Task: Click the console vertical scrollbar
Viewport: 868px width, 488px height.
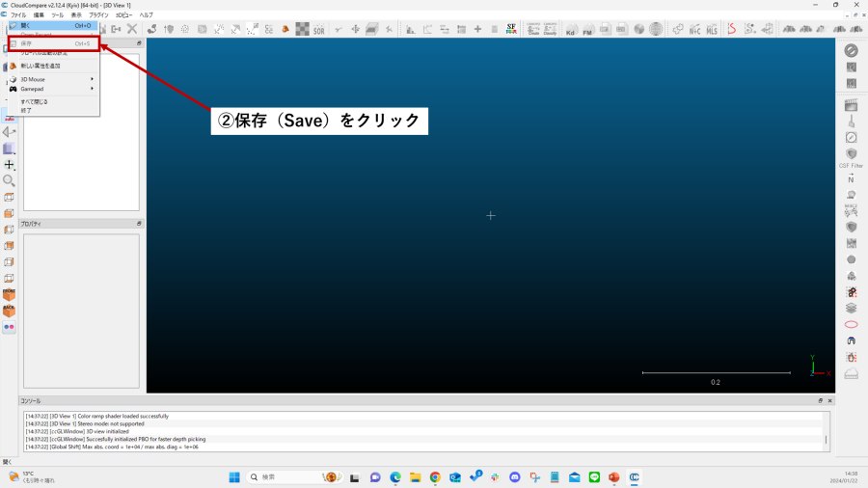Action: [826, 440]
